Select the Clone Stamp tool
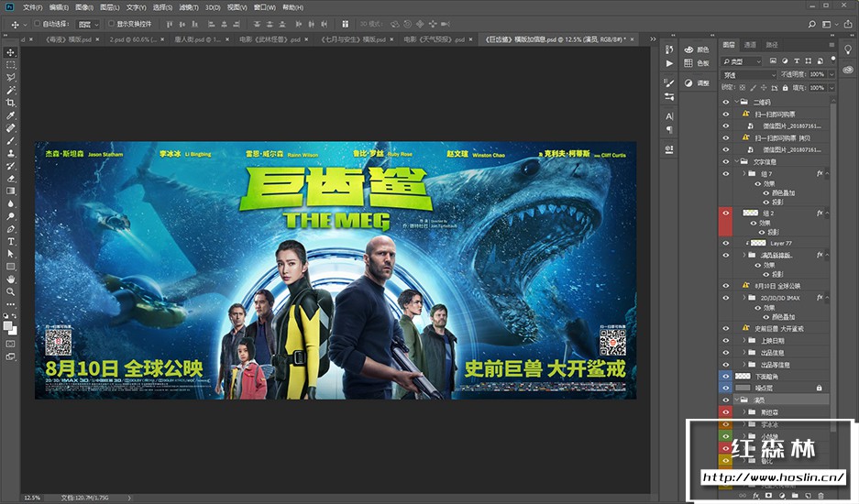 [10, 153]
